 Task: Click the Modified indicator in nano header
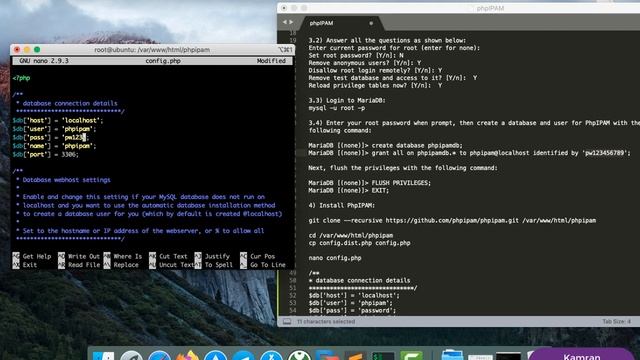(271, 61)
